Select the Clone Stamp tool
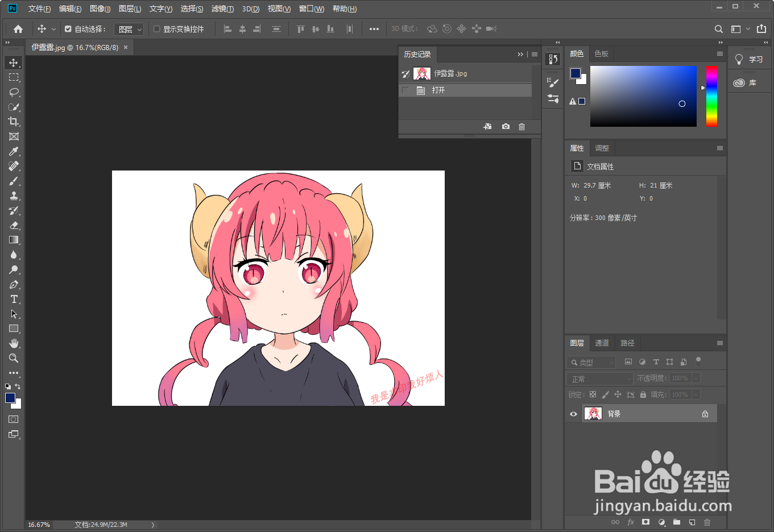Screen dimensions: 774x532 [x=14, y=196]
